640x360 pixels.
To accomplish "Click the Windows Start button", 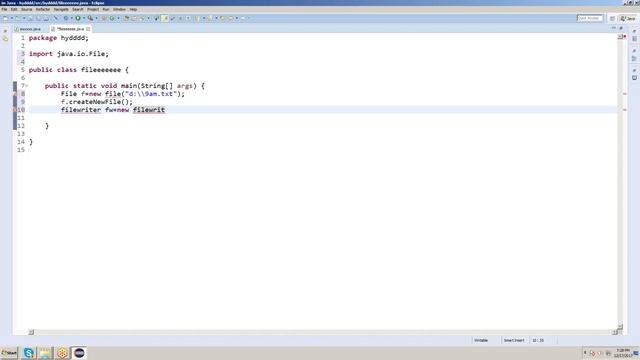I will click(9, 353).
